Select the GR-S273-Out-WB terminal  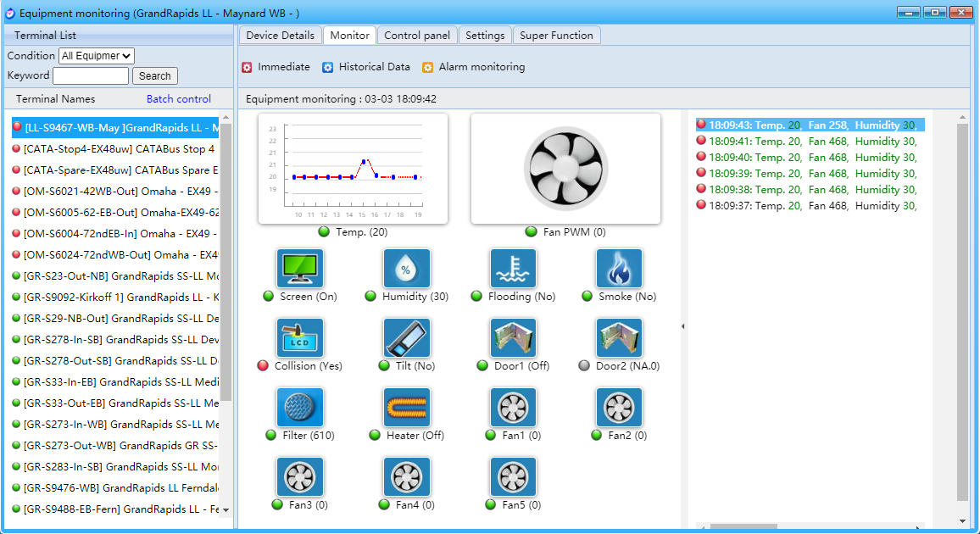pyautogui.click(x=115, y=445)
